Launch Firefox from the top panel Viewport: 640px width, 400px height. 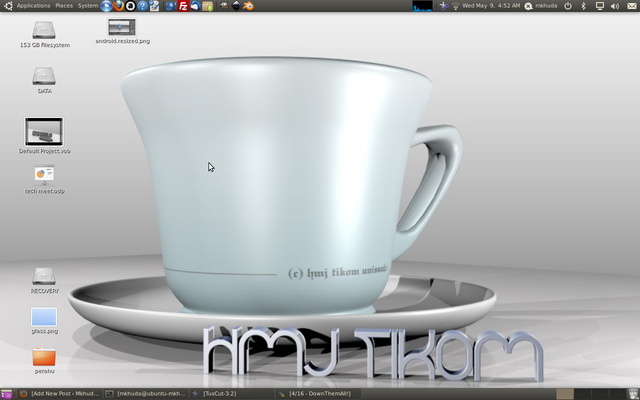[118, 6]
